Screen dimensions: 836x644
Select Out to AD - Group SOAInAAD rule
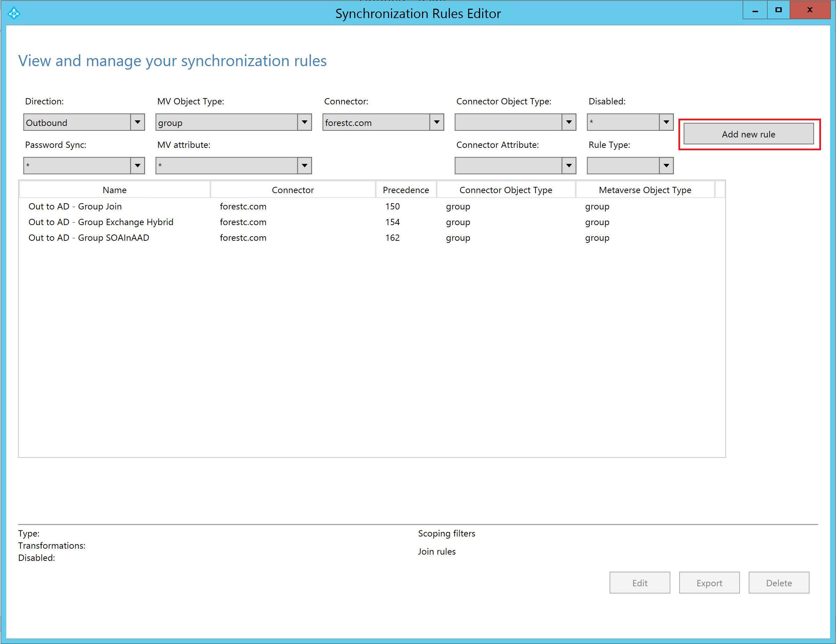tap(89, 238)
